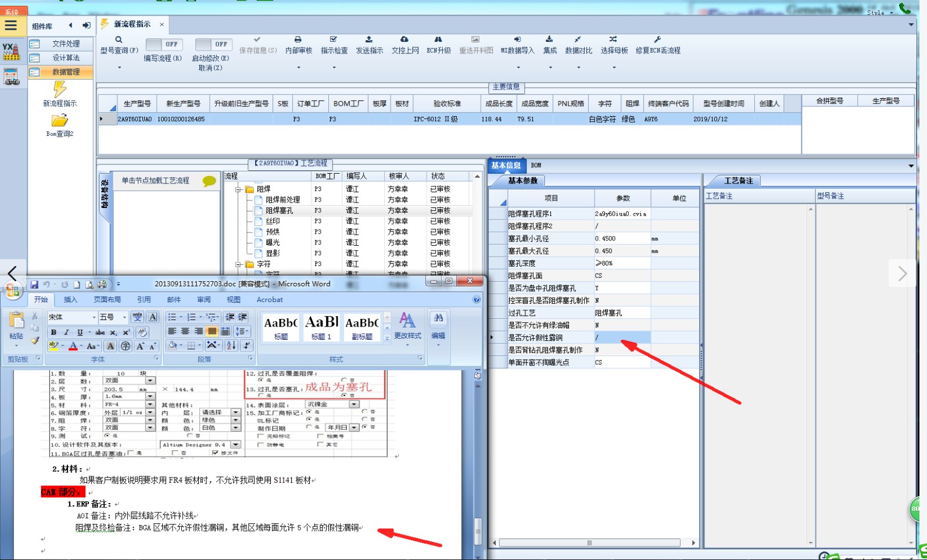Image resolution: width=927 pixels, height=560 pixels.
Task: Click the 集成 download icon
Action: (x=549, y=40)
